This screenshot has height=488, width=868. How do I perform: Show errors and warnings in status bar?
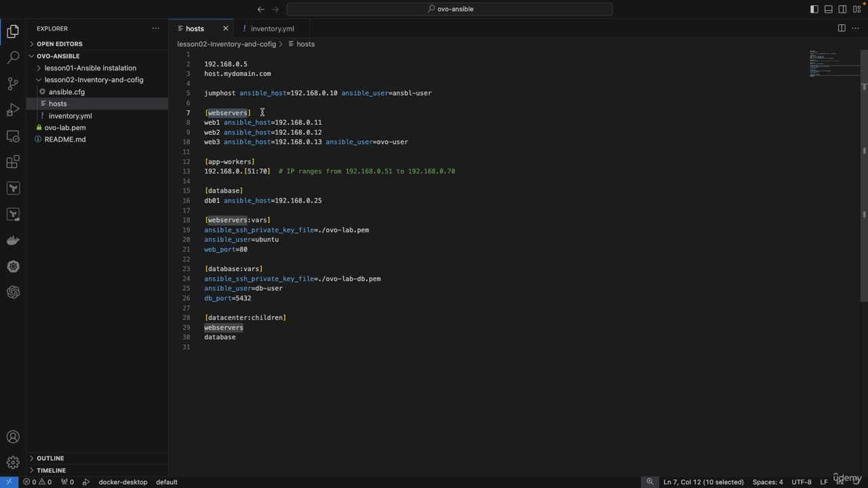pos(37,482)
